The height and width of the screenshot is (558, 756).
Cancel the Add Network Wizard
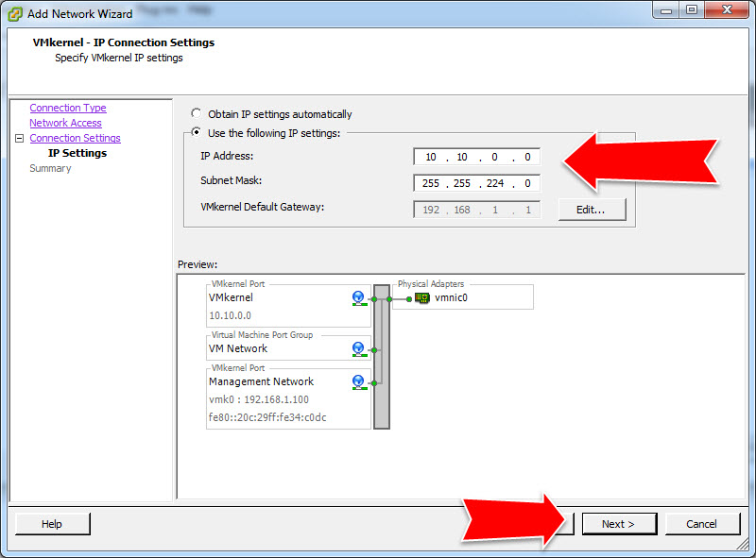(x=701, y=524)
